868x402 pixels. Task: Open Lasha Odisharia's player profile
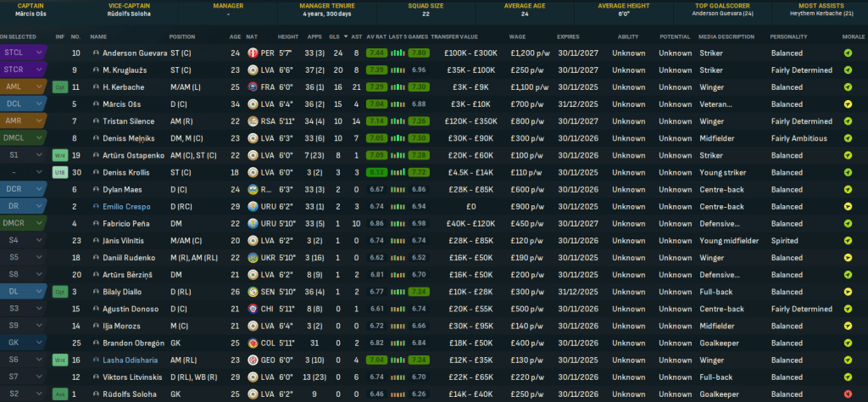coord(129,360)
